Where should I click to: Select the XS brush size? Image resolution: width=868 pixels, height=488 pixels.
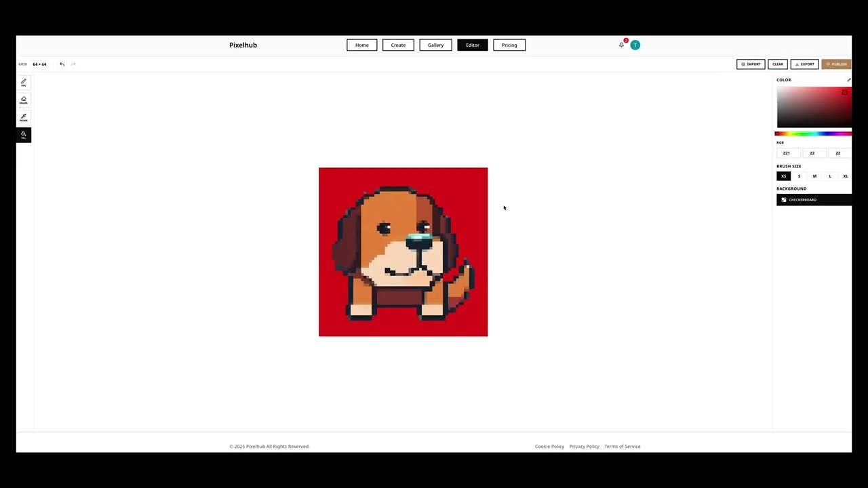[784, 176]
